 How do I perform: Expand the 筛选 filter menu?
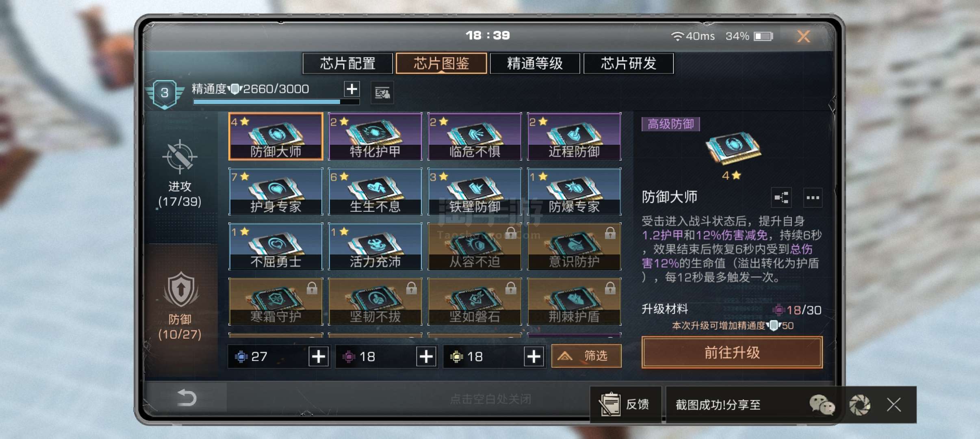[586, 356]
